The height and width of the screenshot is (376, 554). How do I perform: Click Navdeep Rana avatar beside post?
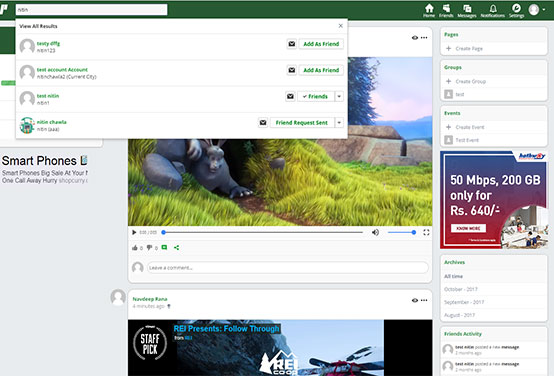[x=118, y=297]
